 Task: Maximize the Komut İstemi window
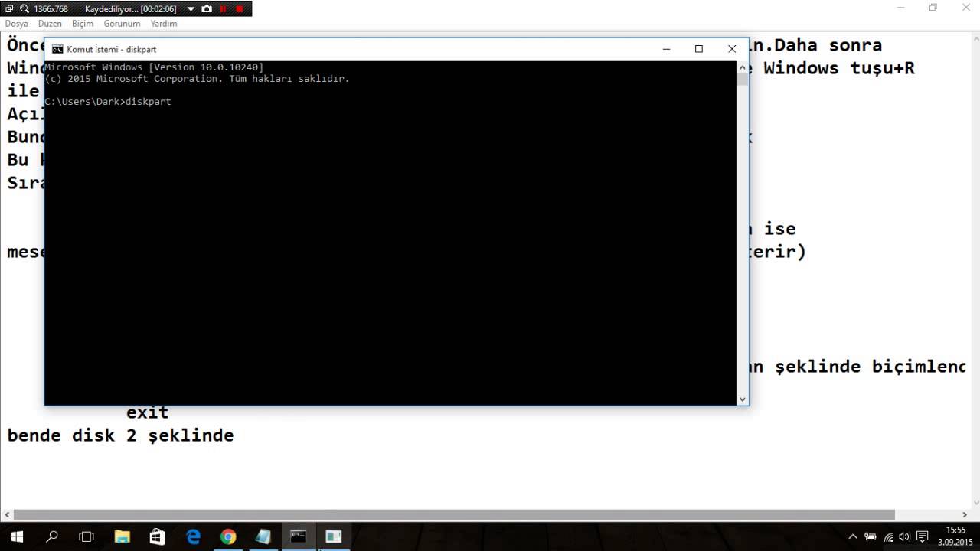tap(699, 49)
